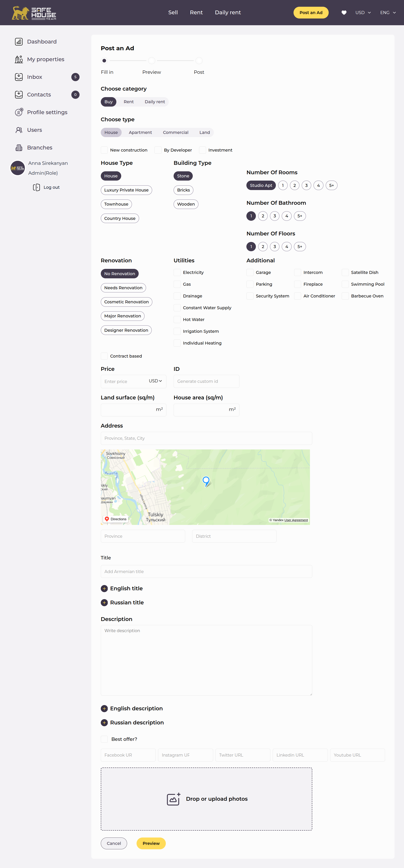Click the Province, State, City address field

(206, 438)
